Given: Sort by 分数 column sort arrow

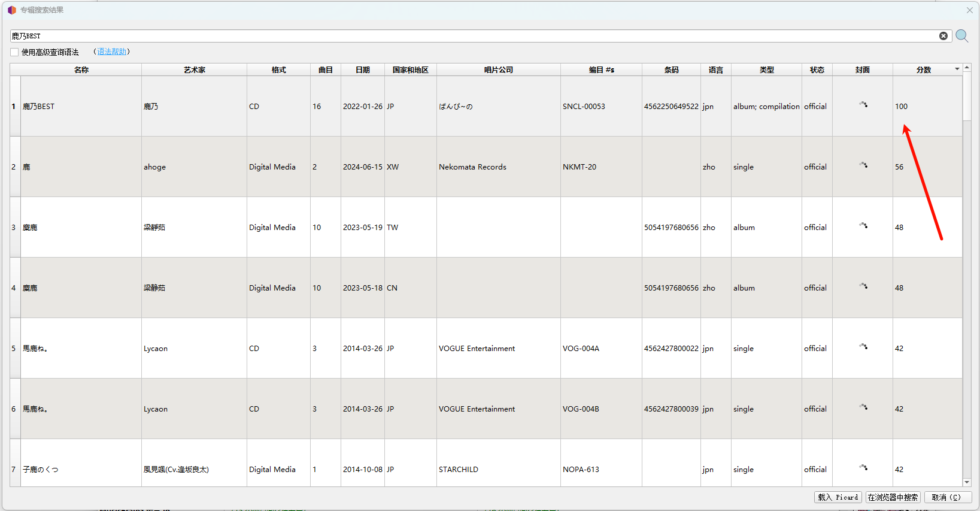Looking at the screenshot, I should 957,69.
